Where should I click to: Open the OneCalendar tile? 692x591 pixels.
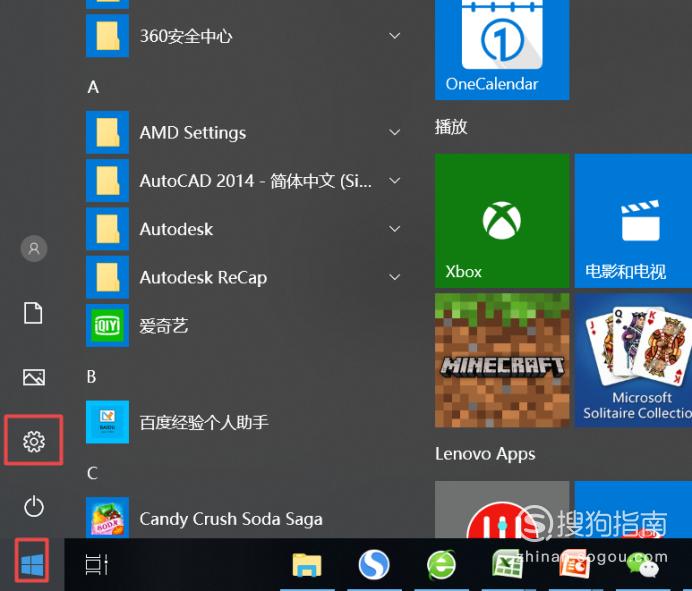click(502, 49)
